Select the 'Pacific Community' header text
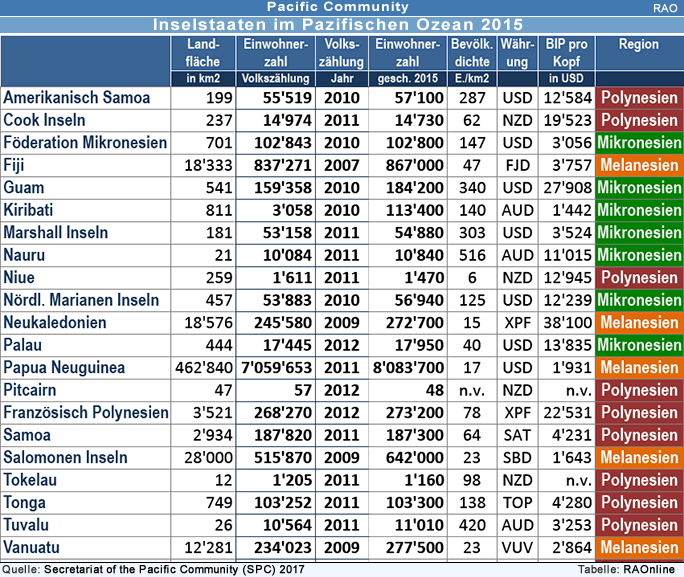Screen dimensions: 684x577 pyautogui.click(x=337, y=8)
